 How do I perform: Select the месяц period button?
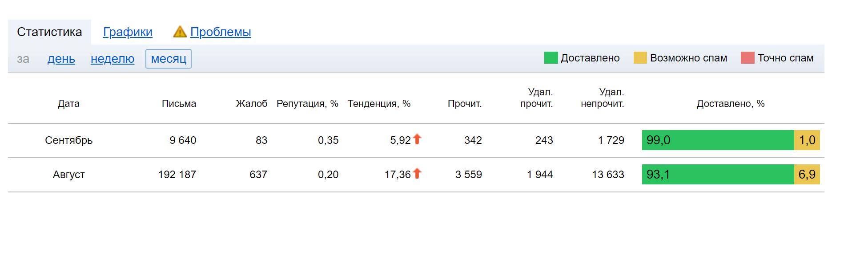169,59
